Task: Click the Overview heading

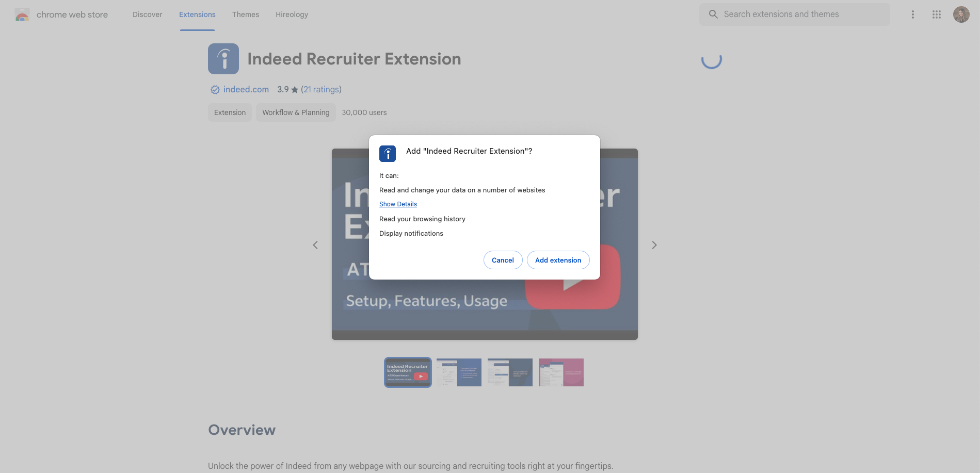Action: click(242, 430)
